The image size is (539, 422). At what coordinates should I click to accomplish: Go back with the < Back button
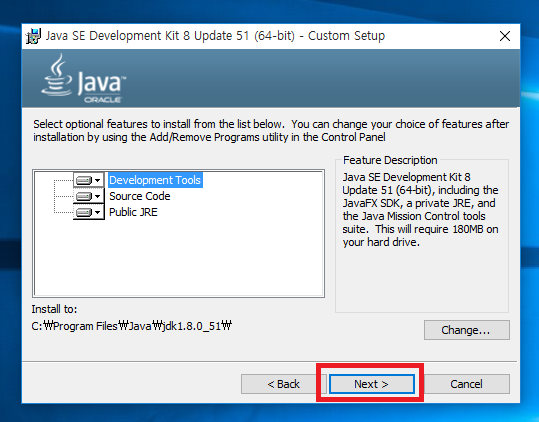[283, 384]
